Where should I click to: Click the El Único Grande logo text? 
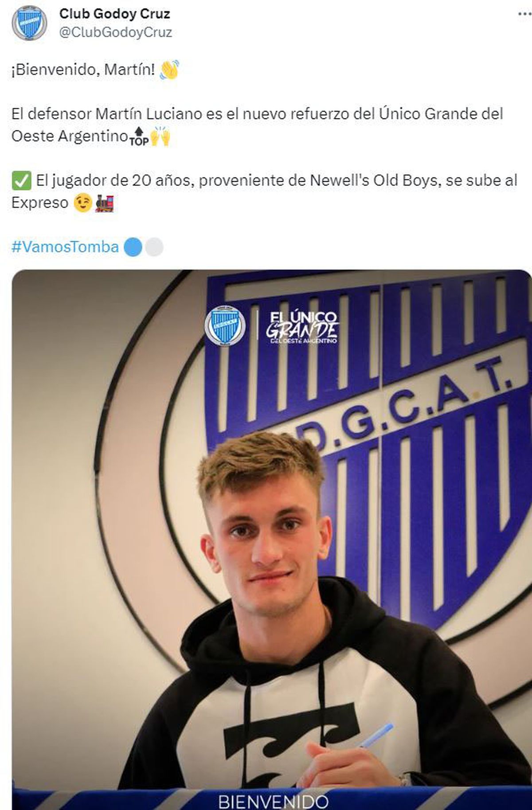click(303, 327)
